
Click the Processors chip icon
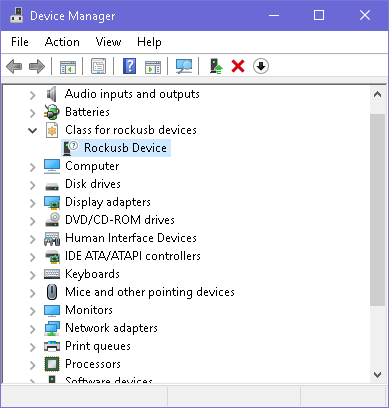pyautogui.click(x=52, y=364)
